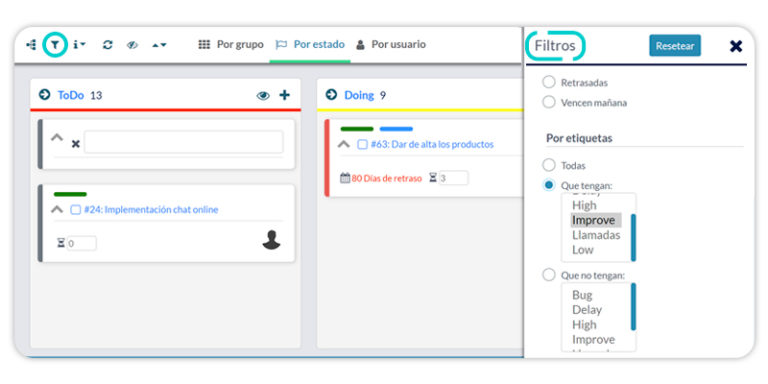
Task: Switch to Por estado view
Action: 310,45
